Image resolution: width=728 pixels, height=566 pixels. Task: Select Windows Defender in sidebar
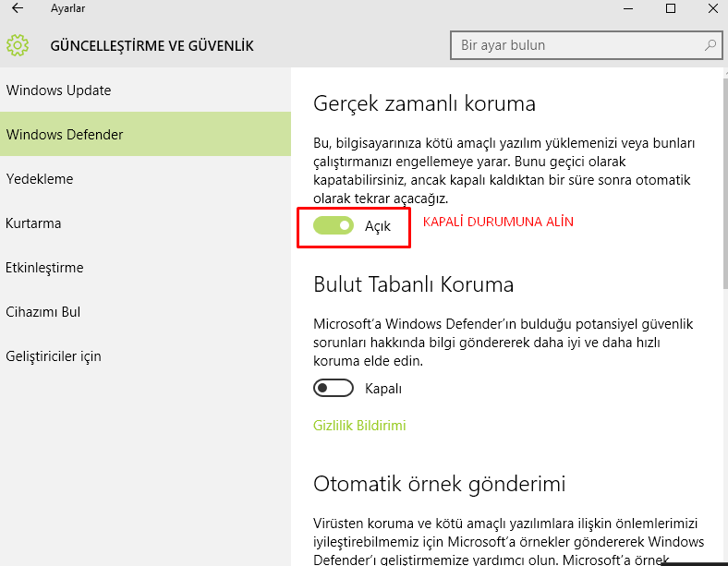tap(65, 135)
